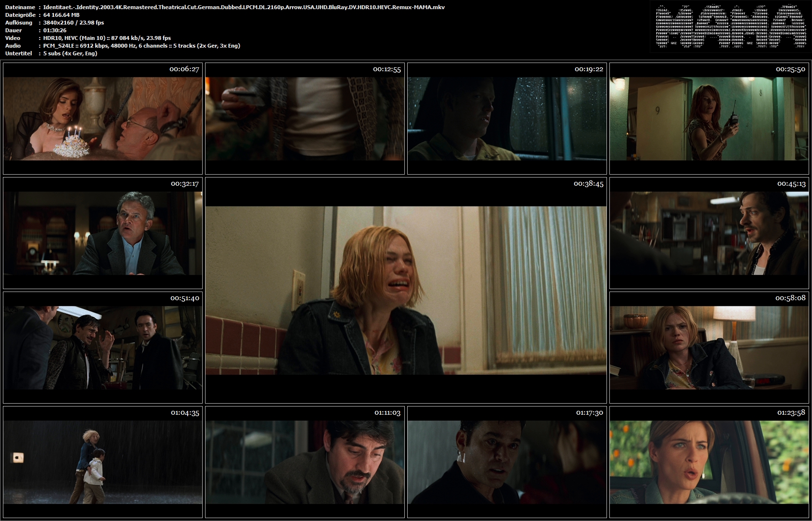Click the 00:32:17 timestamp
Viewport: 812px width, 521px height.
click(185, 184)
